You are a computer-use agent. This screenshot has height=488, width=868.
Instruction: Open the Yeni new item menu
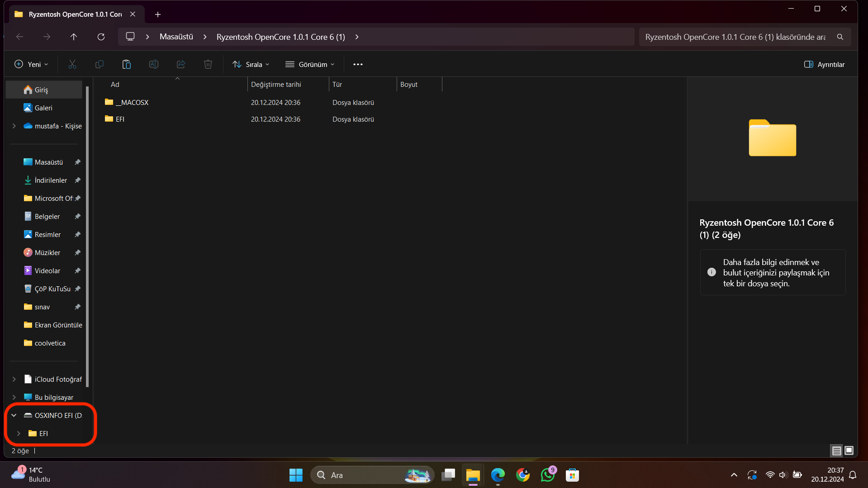[31, 64]
